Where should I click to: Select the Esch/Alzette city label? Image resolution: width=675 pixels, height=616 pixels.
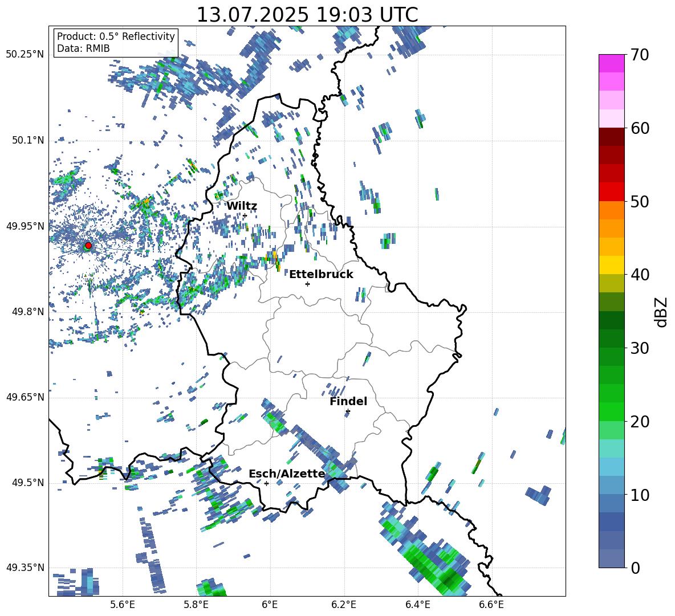[x=287, y=474]
